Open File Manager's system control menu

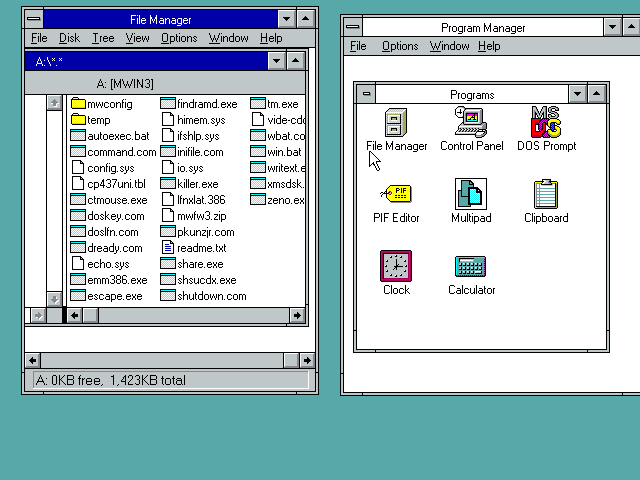pos(34,19)
